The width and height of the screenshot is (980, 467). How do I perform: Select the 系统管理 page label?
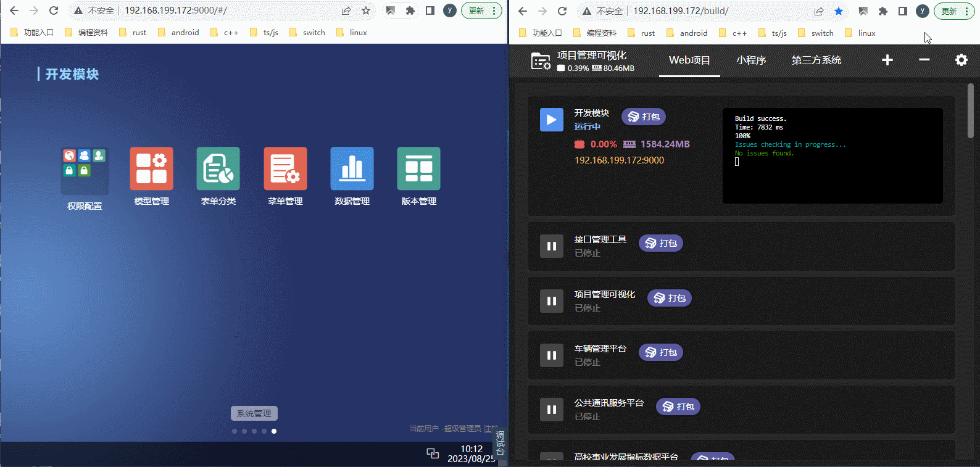pos(254,413)
